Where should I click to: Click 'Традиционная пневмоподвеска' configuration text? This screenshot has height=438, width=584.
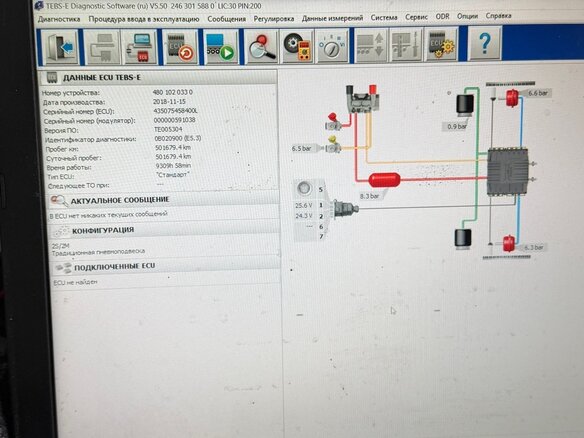98,252
